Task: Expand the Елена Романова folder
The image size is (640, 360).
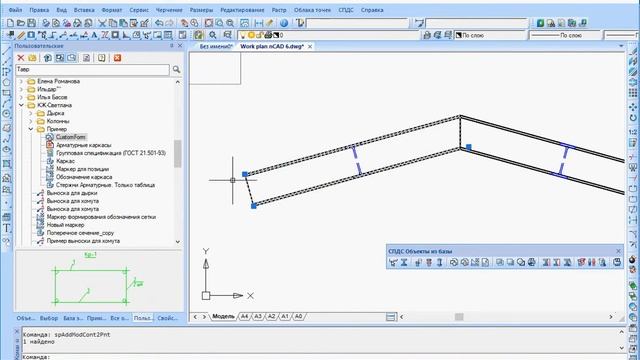Action: tap(21, 81)
